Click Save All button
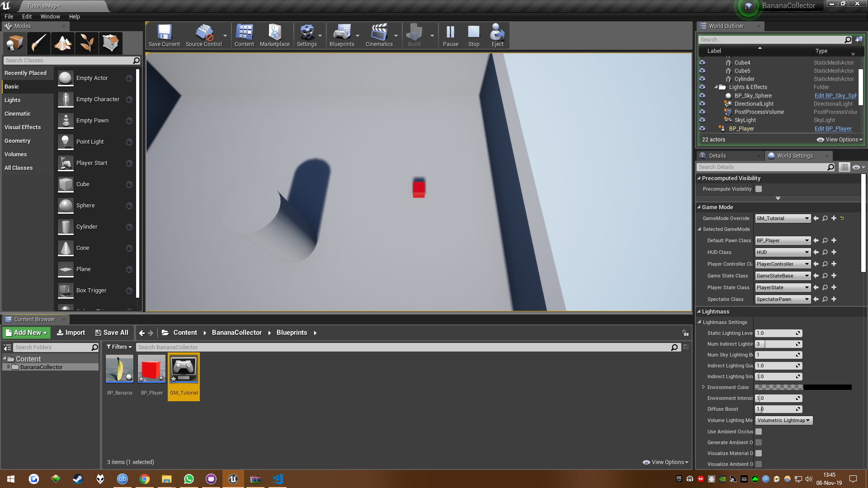Viewport: 868px width, 488px height. [112, 333]
